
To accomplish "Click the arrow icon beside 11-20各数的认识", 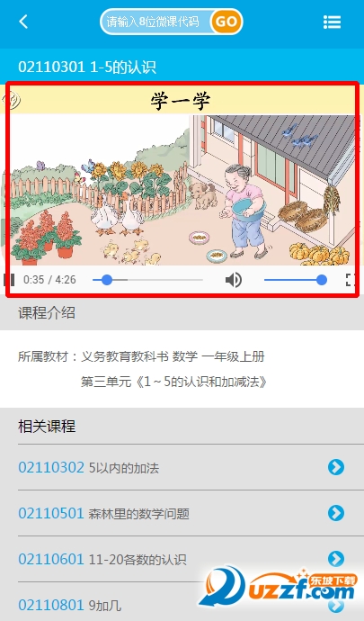I will click(x=336, y=559).
